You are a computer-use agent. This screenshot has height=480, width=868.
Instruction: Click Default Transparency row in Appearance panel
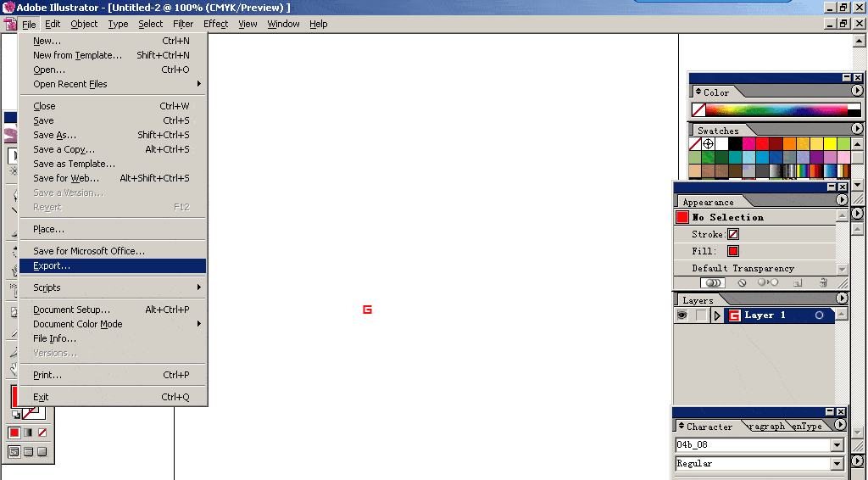(755, 269)
